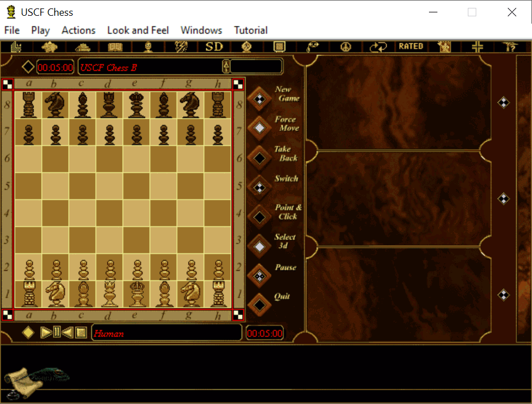Click the question mark help toolbar icon
This screenshot has height=404, width=532.
pyautogui.click(x=510, y=47)
